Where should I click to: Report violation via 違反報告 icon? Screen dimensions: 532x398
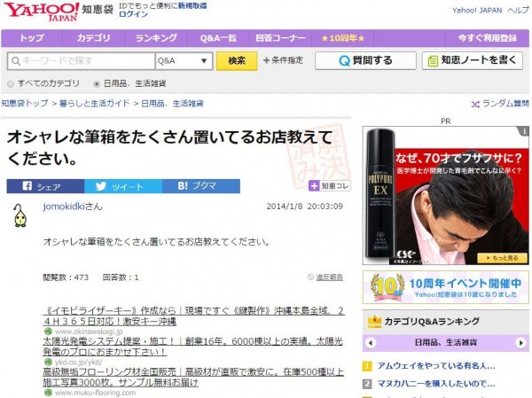coord(310,277)
